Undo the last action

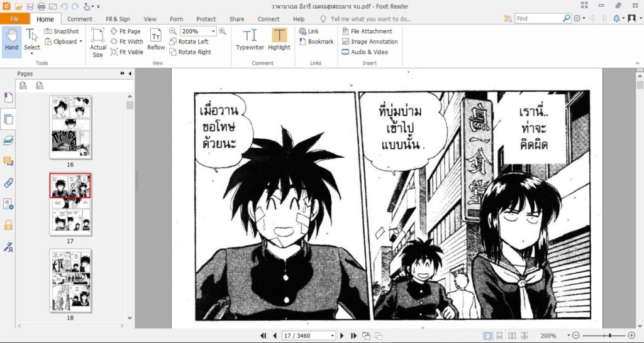64,6
